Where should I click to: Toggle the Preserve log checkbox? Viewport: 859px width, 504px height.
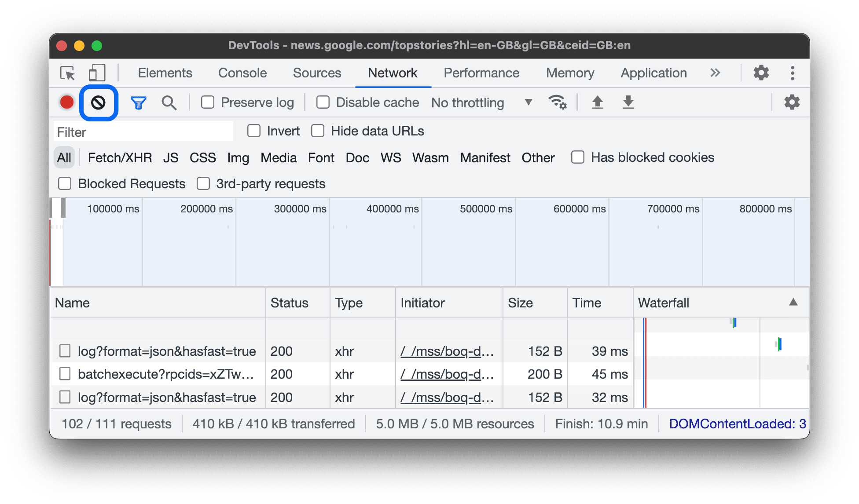[209, 102]
